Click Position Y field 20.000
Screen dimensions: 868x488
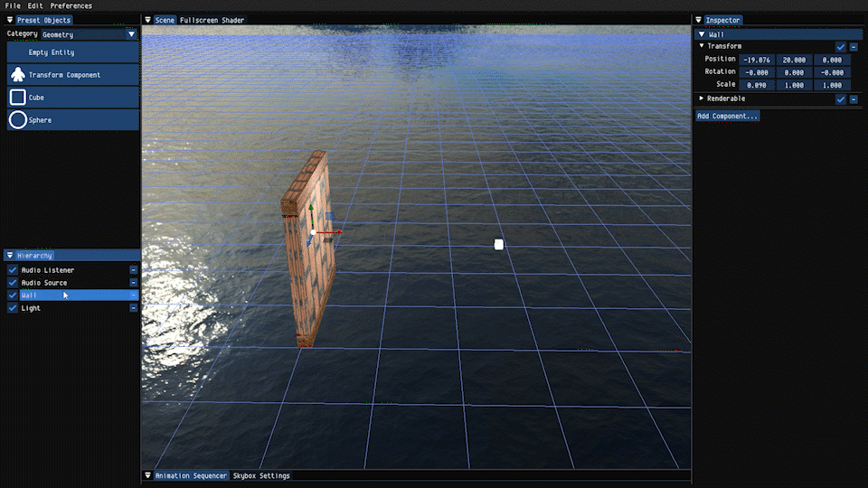pos(794,60)
